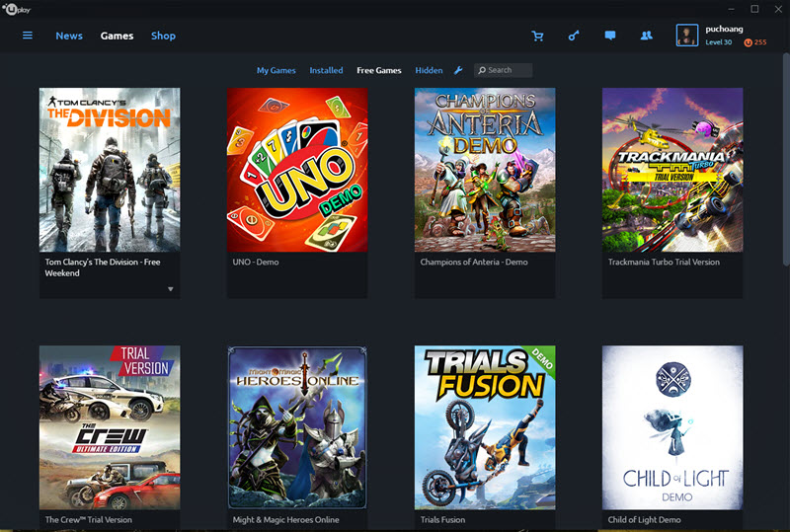Screen dimensions: 790x532
Task: Click the orange Uplay units coin icon
Action: 748,42
